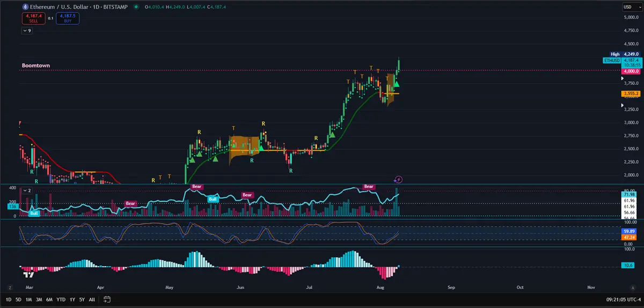Click the SELL 4,187.4 button
This screenshot has height=308, width=644.
33,18
